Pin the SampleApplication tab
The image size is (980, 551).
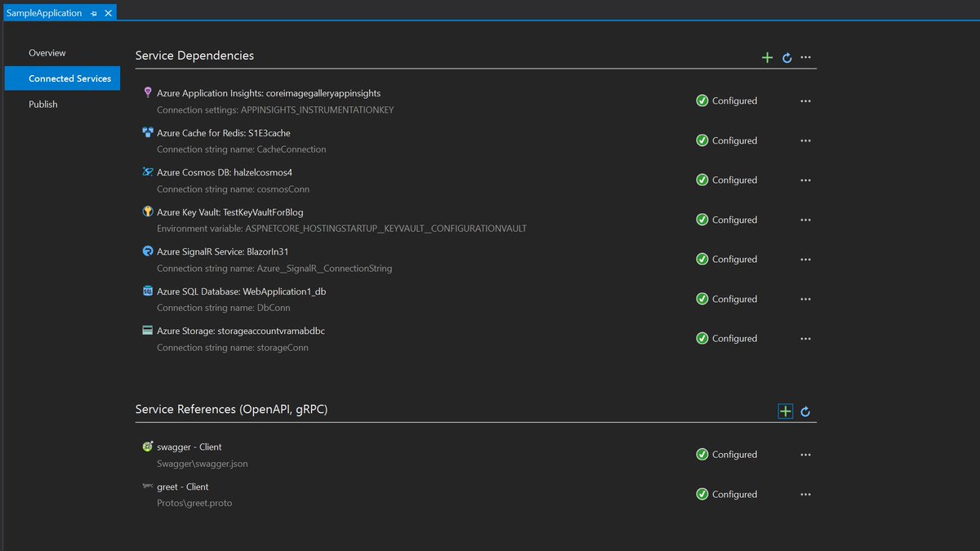click(x=94, y=13)
